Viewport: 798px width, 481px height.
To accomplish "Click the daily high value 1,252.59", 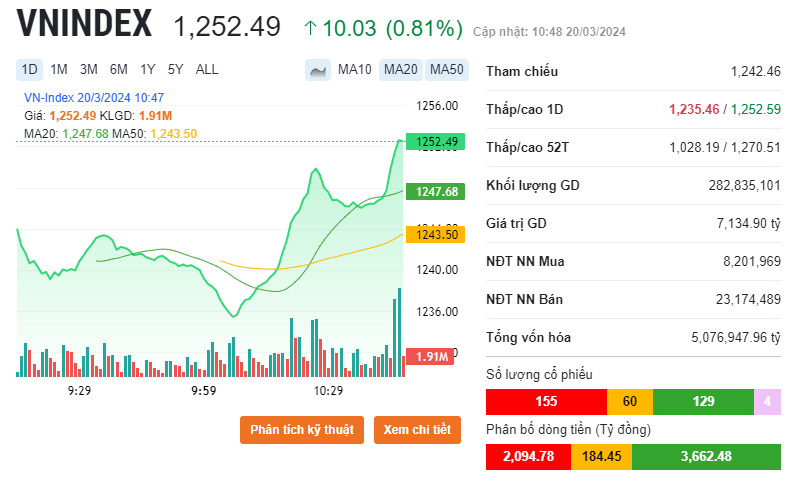I will pyautogui.click(x=756, y=109).
